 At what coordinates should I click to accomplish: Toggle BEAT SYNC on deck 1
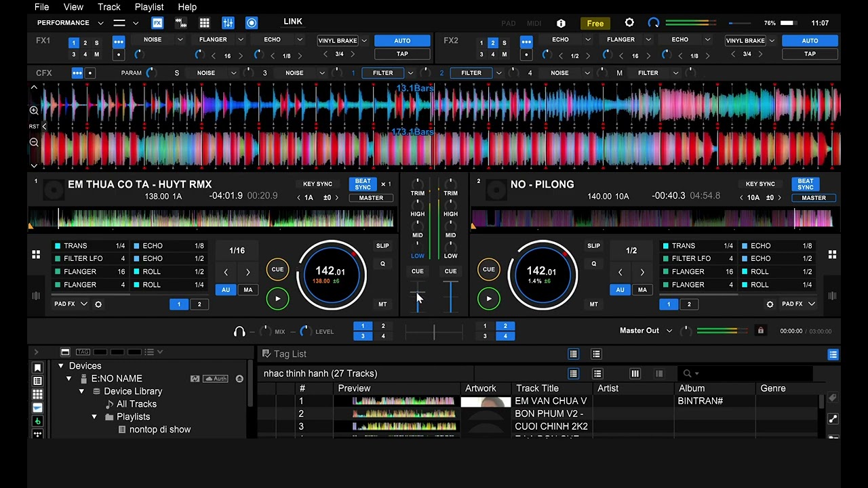coord(363,184)
